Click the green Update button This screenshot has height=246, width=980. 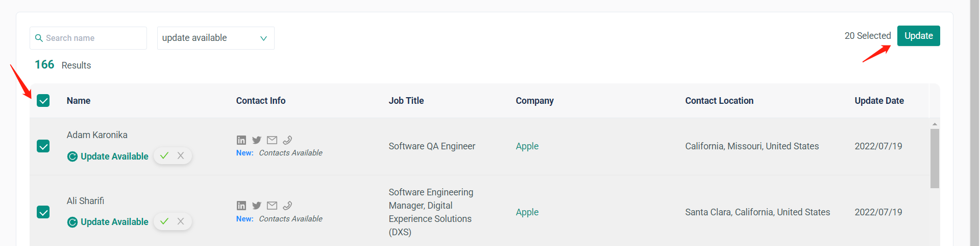[x=918, y=36]
